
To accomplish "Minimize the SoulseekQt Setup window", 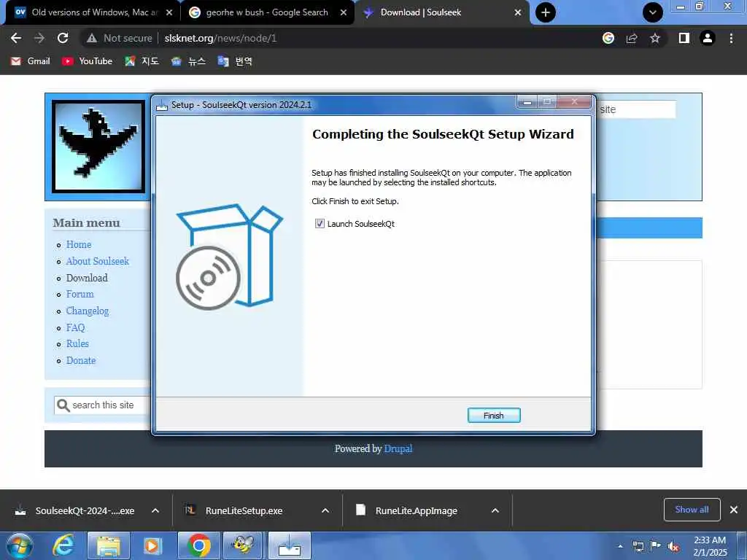I will 527,102.
